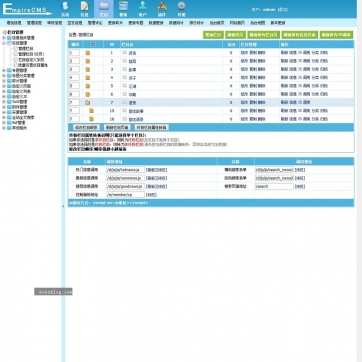Image resolution: width=362 pixels, height=362 pixels.
Task: Select the highlighted Columns folder icon
Action: coord(104,6)
